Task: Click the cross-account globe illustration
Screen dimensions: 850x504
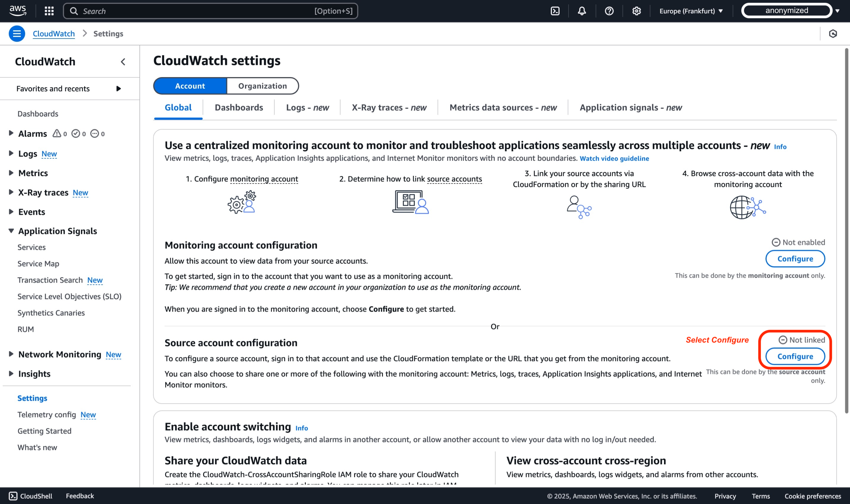Action: 748,207
